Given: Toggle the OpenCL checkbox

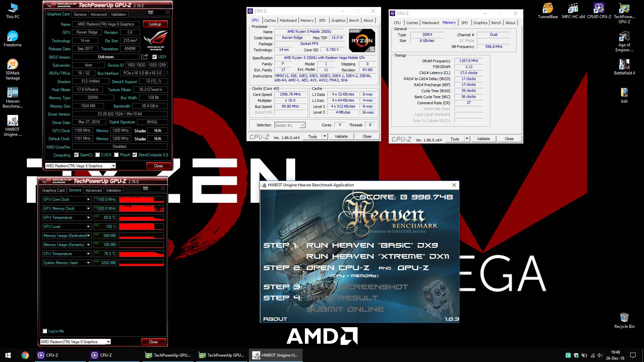Looking at the screenshot, I should click(x=76, y=155).
